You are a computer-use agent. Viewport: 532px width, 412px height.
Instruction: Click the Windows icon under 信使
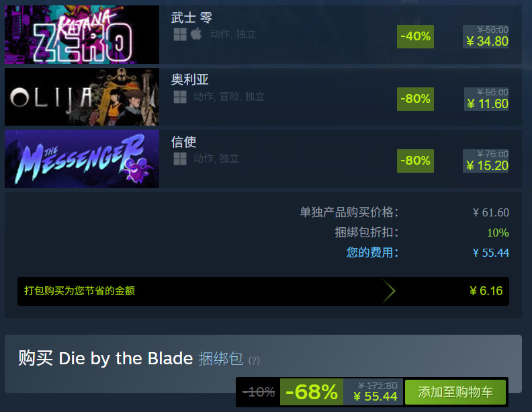pyautogui.click(x=180, y=159)
